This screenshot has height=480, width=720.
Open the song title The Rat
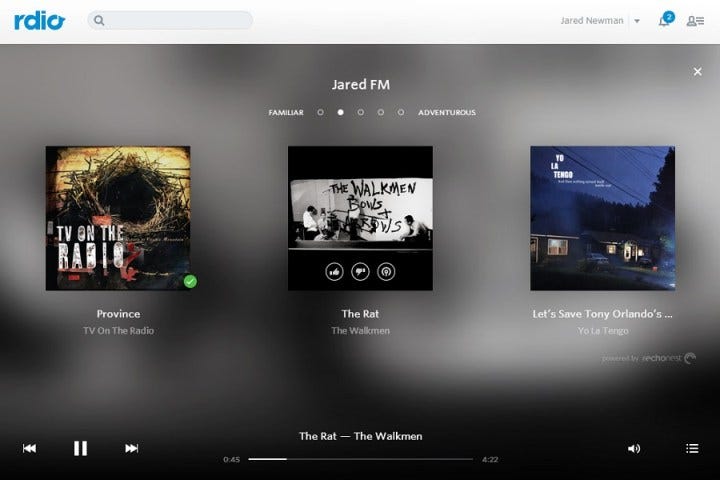pyautogui.click(x=360, y=314)
